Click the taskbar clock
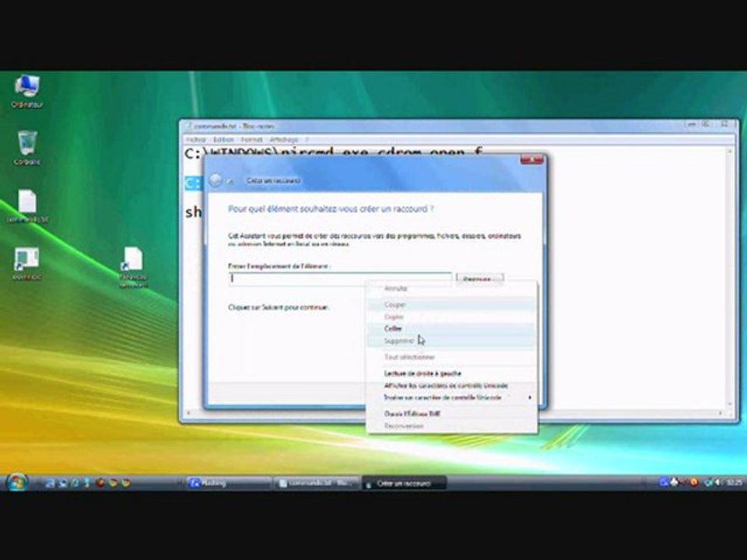The height and width of the screenshot is (560, 747). pos(734,482)
